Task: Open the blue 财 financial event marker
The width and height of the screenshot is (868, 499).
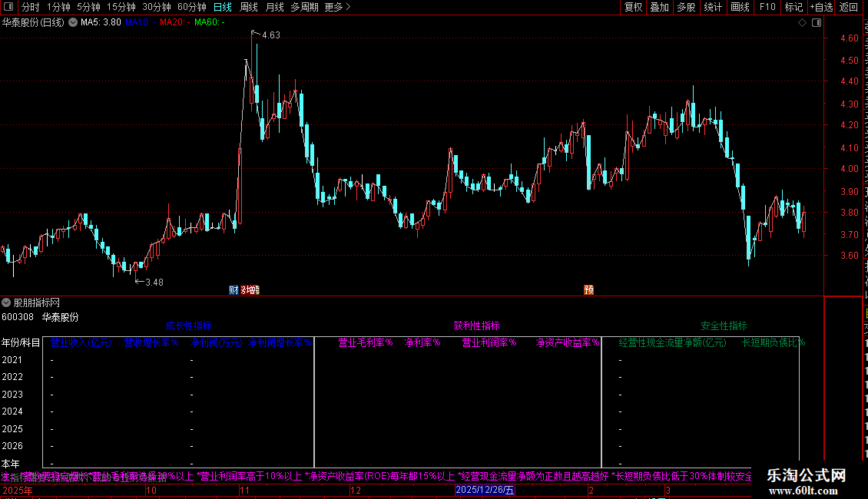Action: click(234, 290)
